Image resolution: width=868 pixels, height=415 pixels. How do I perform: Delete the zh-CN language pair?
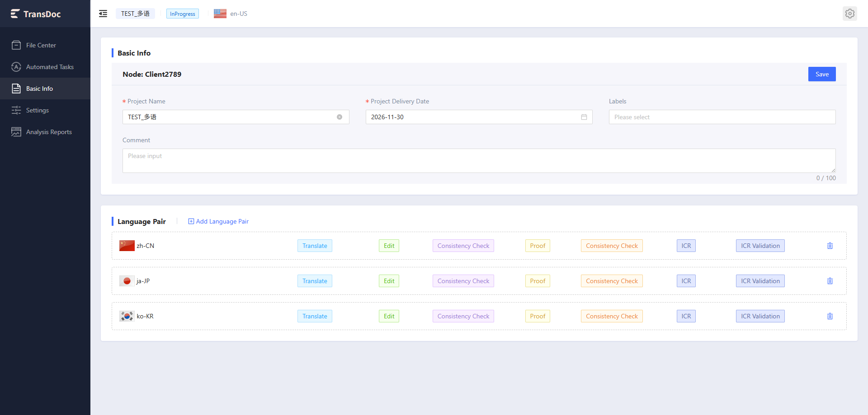[x=830, y=246]
